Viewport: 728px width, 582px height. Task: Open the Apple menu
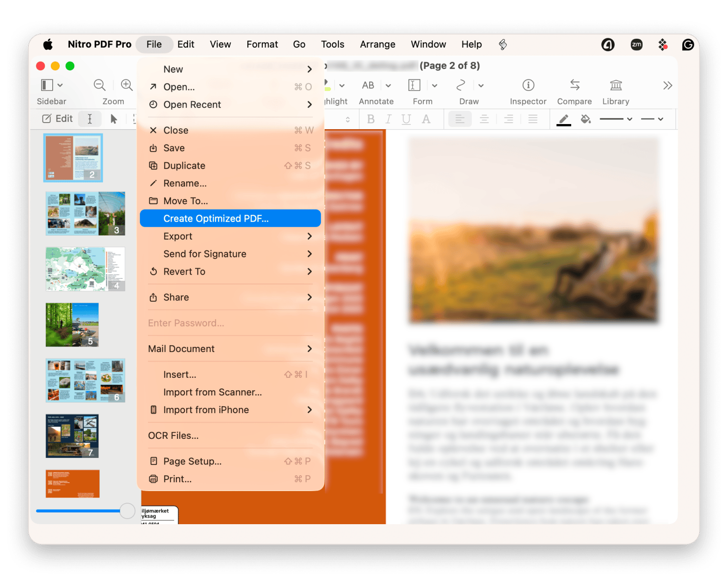(48, 44)
